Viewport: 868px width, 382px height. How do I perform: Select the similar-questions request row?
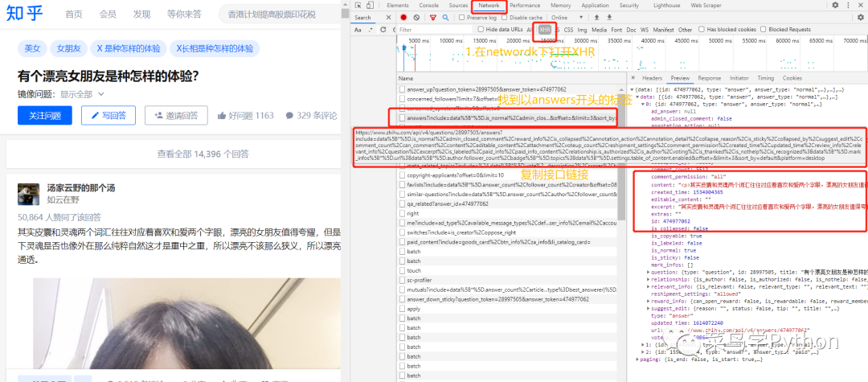508,195
